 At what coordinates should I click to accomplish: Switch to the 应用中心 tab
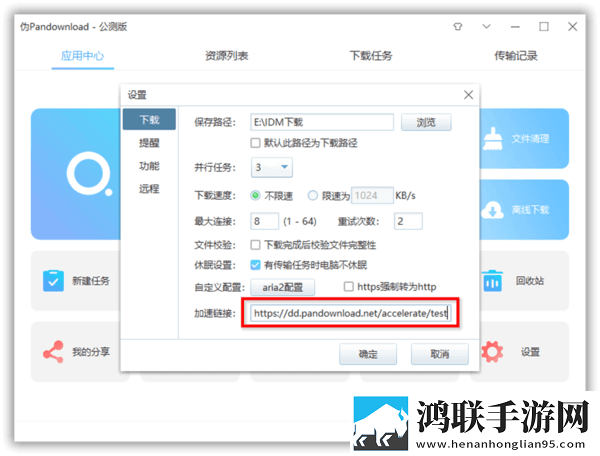coord(83,56)
